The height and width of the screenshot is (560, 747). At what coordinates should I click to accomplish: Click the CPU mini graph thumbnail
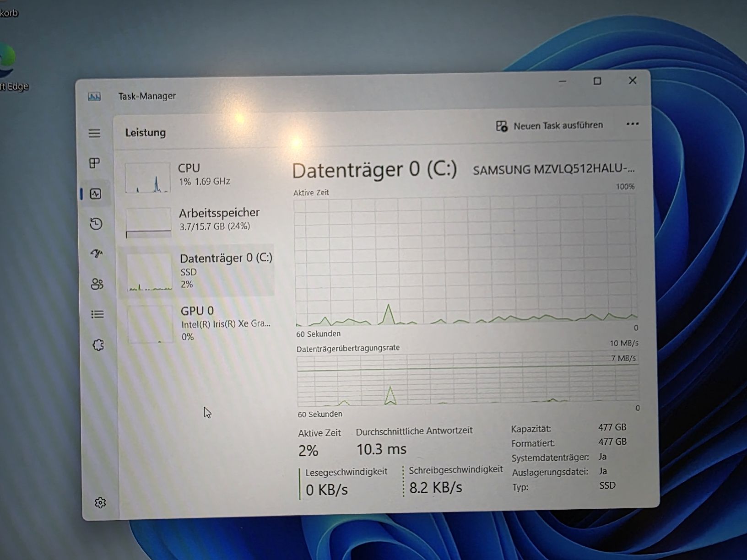(x=147, y=178)
